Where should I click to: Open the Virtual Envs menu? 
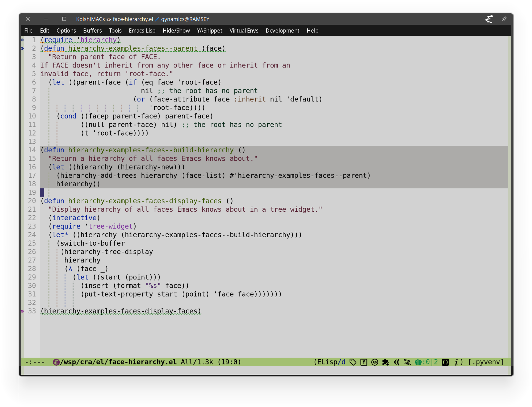tap(244, 31)
